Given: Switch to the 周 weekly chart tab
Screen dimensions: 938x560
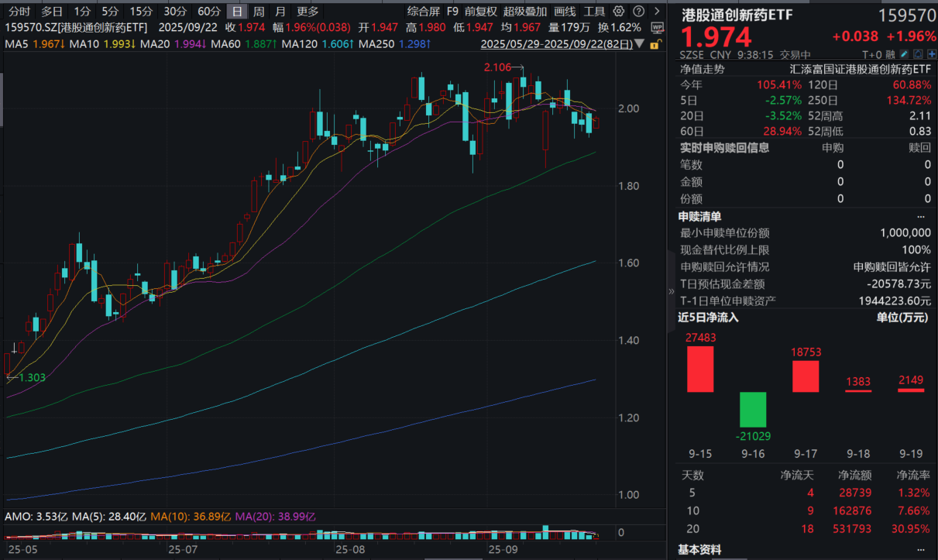Looking at the screenshot, I should (x=259, y=12).
